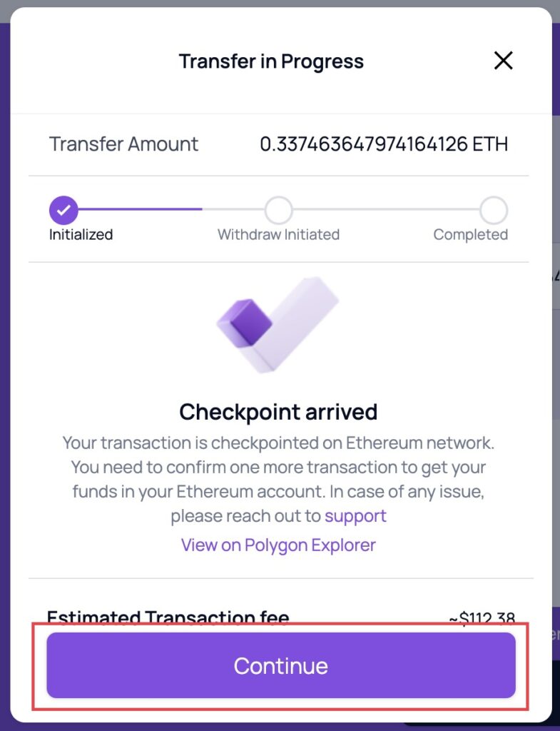Close the Transfer in Progress dialog

point(503,61)
